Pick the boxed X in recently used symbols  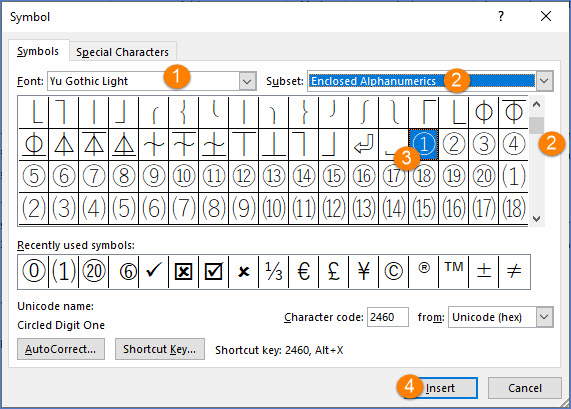pos(184,272)
